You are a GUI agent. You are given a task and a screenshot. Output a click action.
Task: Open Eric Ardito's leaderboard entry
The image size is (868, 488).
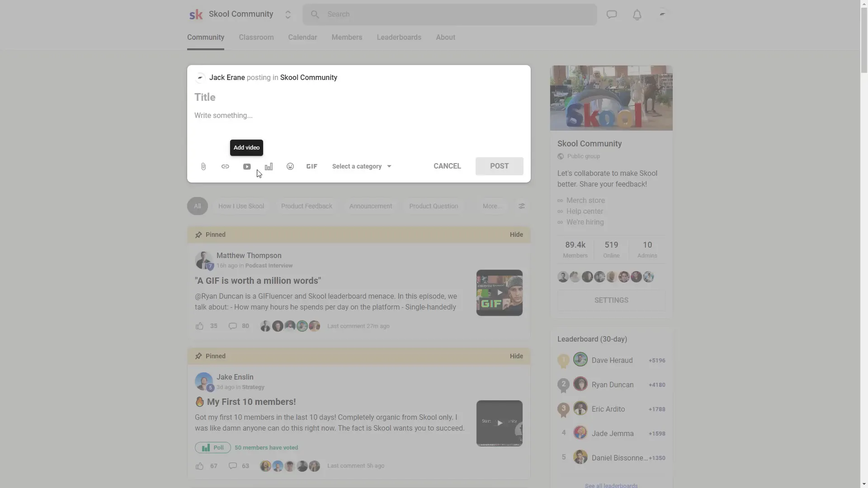tap(611, 409)
